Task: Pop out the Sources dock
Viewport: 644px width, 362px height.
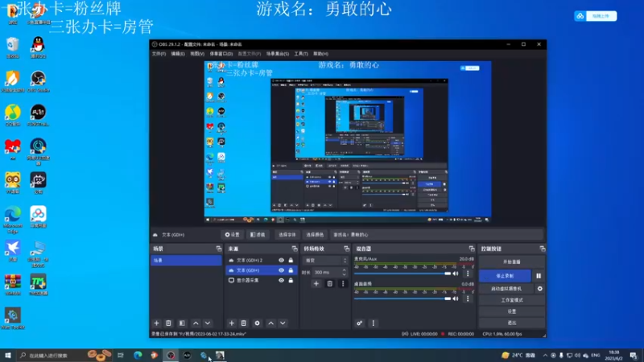Action: [295, 249]
